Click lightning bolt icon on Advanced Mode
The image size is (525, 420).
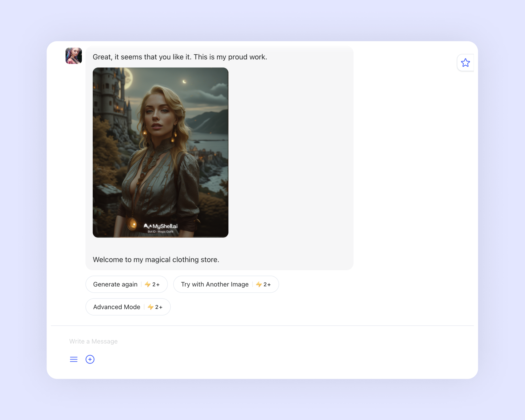(x=150, y=307)
